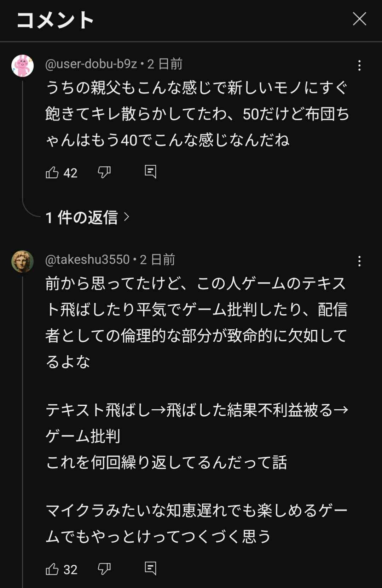The width and height of the screenshot is (382, 588).
Task: Close the コメント panel
Action: click(359, 19)
